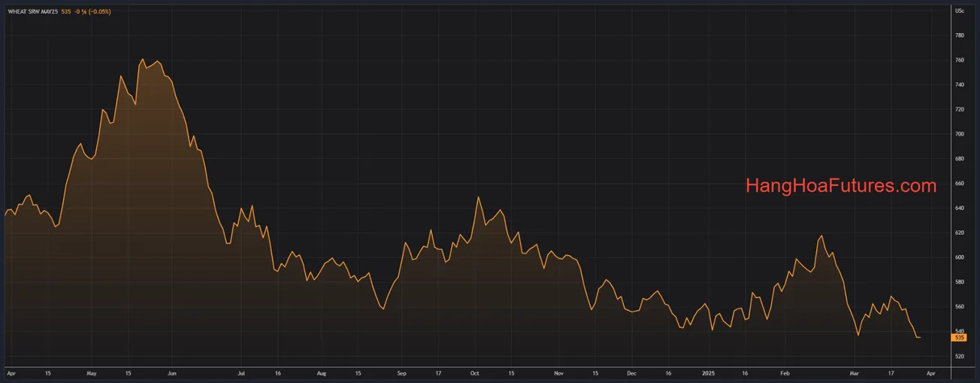
Task: Select the orange 535 current price tag
Action: pyautogui.click(x=959, y=338)
